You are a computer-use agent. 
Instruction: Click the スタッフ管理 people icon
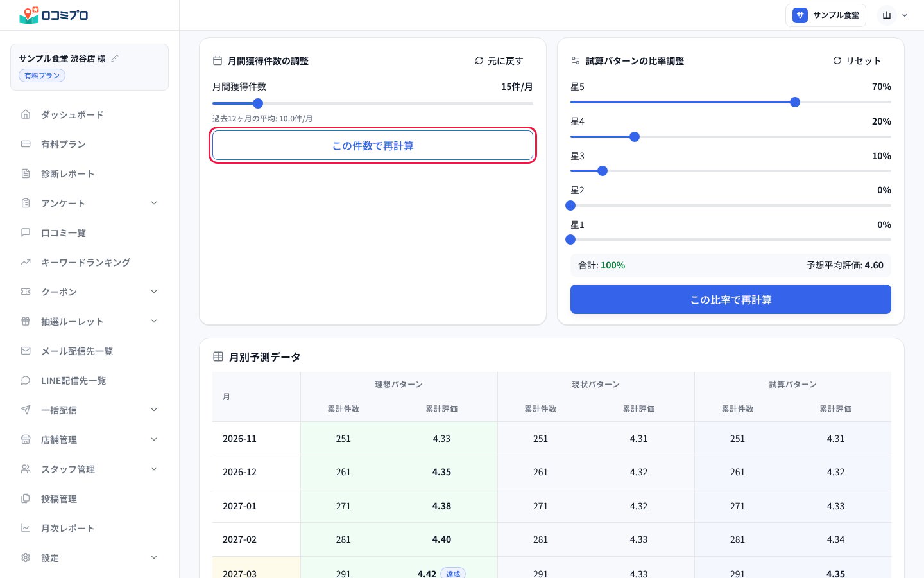(x=26, y=469)
